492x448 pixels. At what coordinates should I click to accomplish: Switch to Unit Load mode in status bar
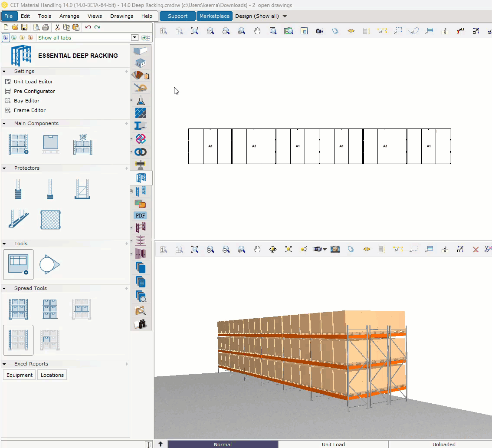(x=333, y=444)
